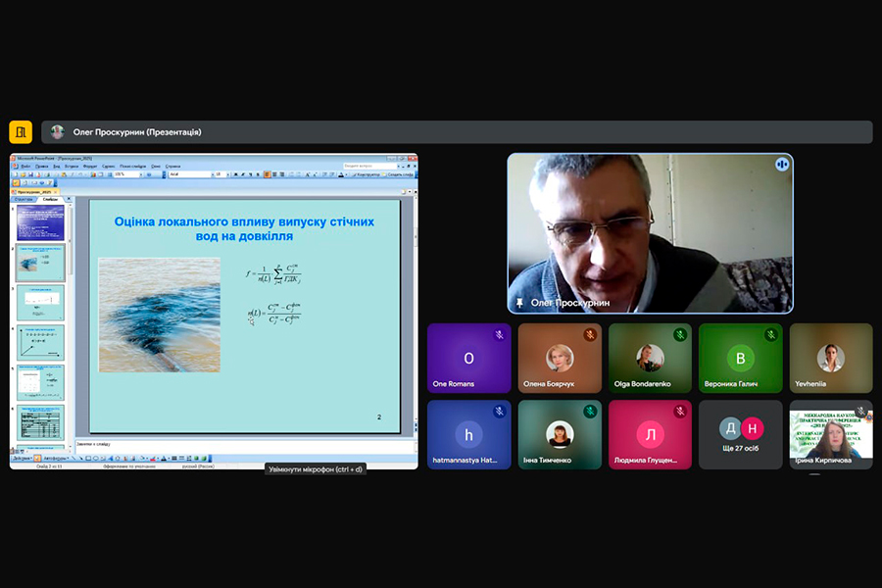This screenshot has width=882, height=588.
Task: Click the Decrease Font Size icon
Action: pos(315,174)
